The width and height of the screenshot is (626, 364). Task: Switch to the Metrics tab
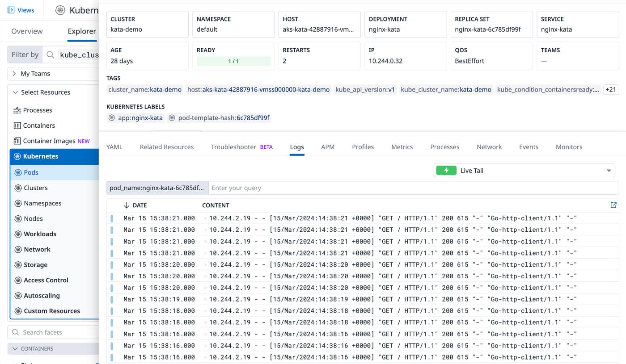402,146
